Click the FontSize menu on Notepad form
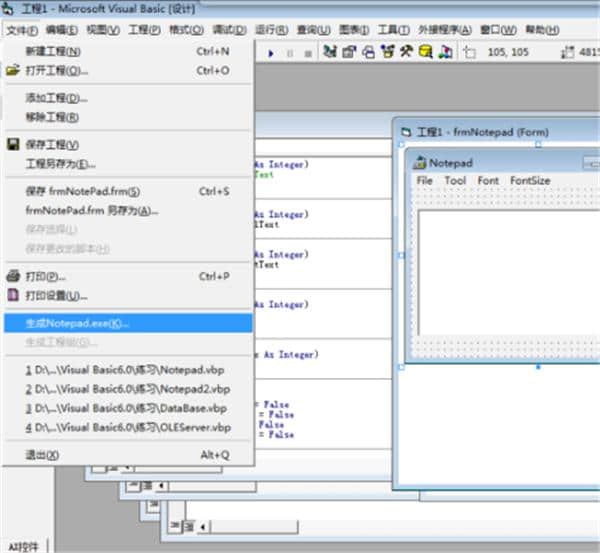 pos(530,181)
